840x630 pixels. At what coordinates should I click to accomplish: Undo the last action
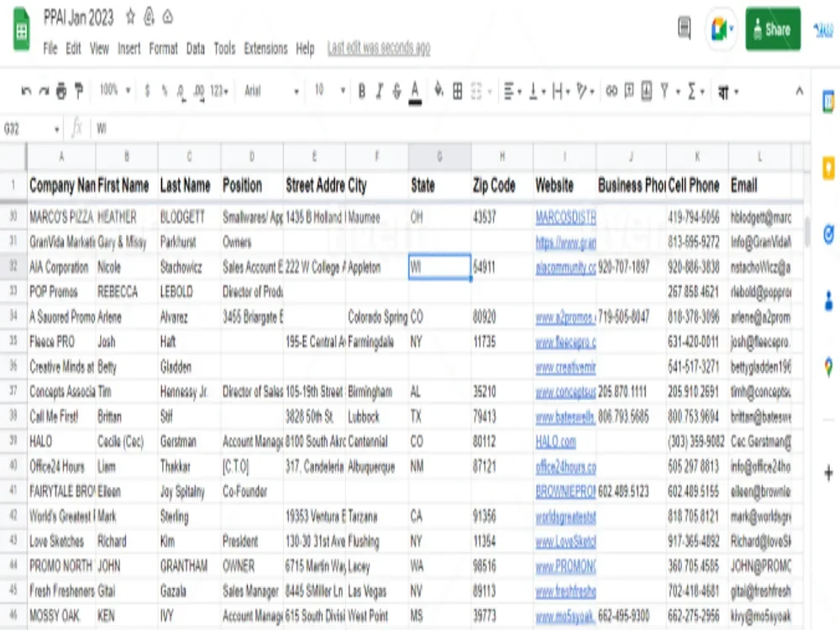click(x=26, y=92)
